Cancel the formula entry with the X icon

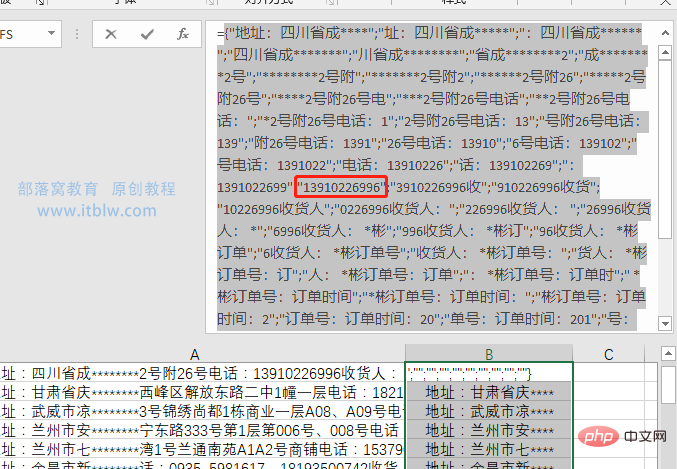click(x=111, y=34)
